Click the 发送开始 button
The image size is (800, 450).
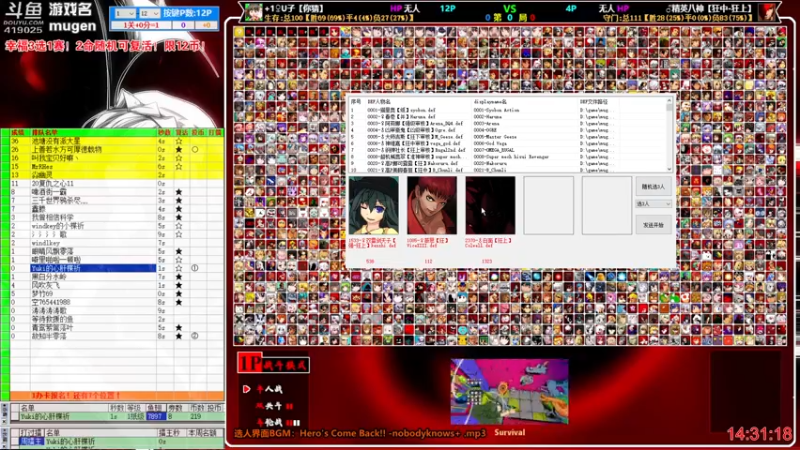(653, 225)
